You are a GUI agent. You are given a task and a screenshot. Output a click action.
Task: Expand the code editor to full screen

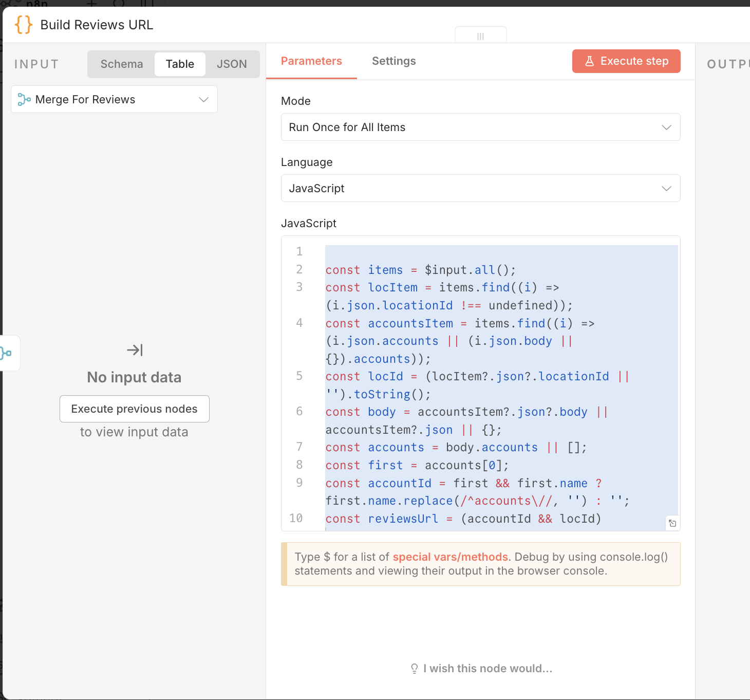point(672,523)
